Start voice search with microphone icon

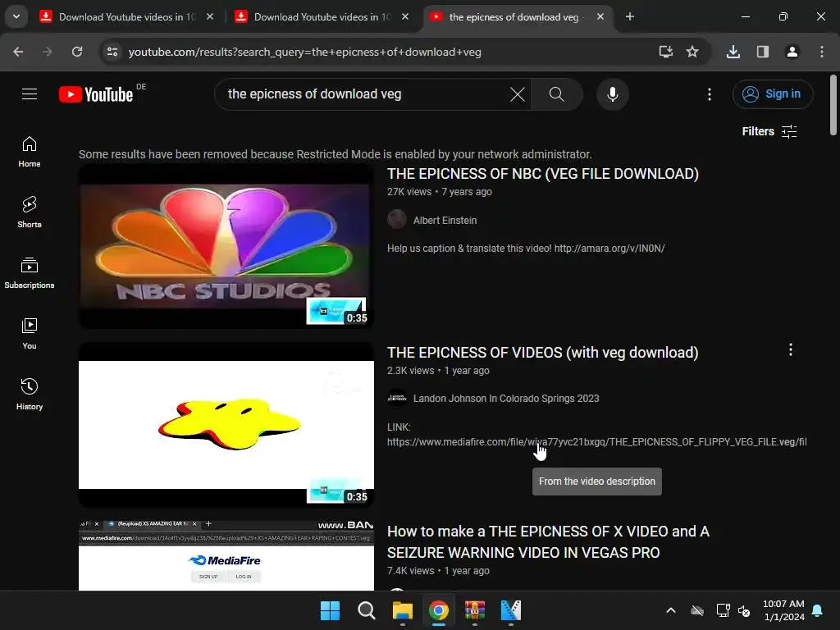click(x=612, y=94)
